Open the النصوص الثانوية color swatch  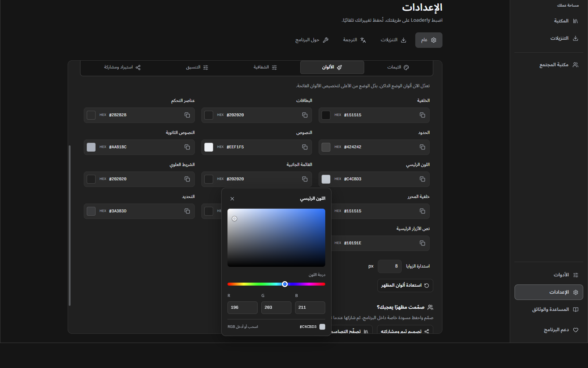coord(91,147)
